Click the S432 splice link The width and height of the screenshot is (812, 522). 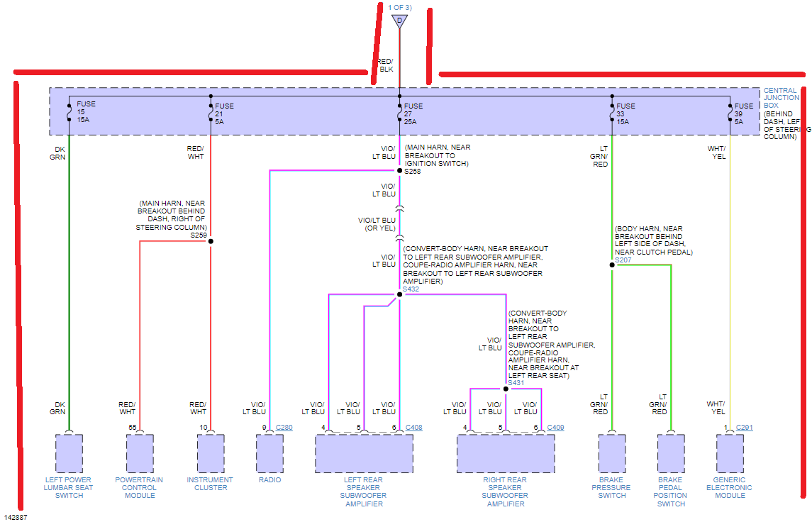pos(411,289)
